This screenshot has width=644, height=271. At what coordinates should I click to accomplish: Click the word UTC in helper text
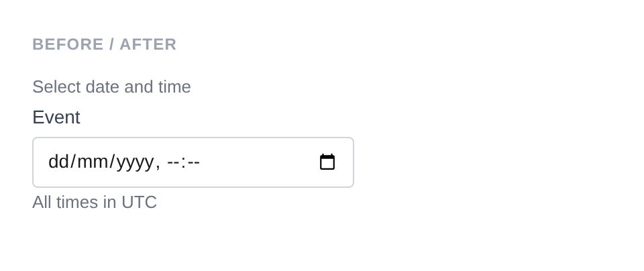tap(139, 203)
